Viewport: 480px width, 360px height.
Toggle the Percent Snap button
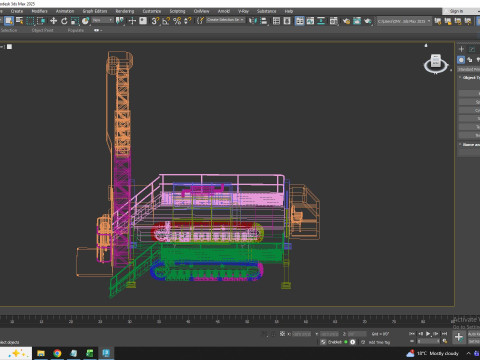[177, 21]
